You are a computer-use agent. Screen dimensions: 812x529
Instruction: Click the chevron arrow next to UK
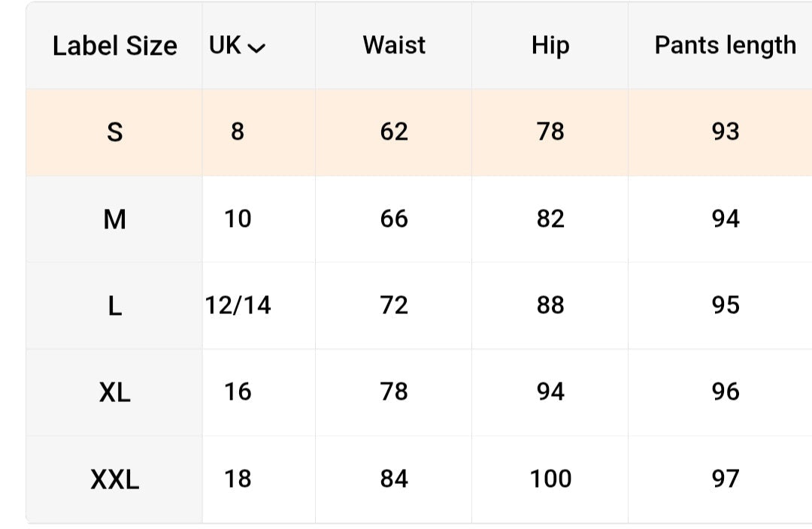pos(256,48)
